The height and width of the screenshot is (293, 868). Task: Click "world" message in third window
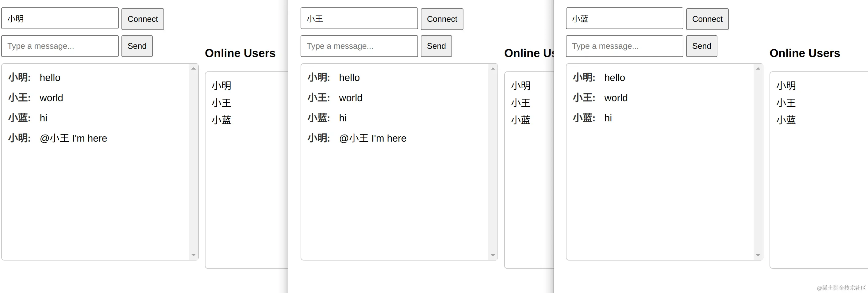tap(616, 98)
